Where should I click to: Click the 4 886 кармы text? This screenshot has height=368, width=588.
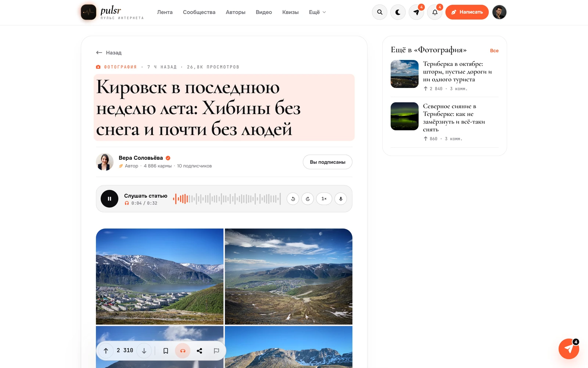pos(158,166)
